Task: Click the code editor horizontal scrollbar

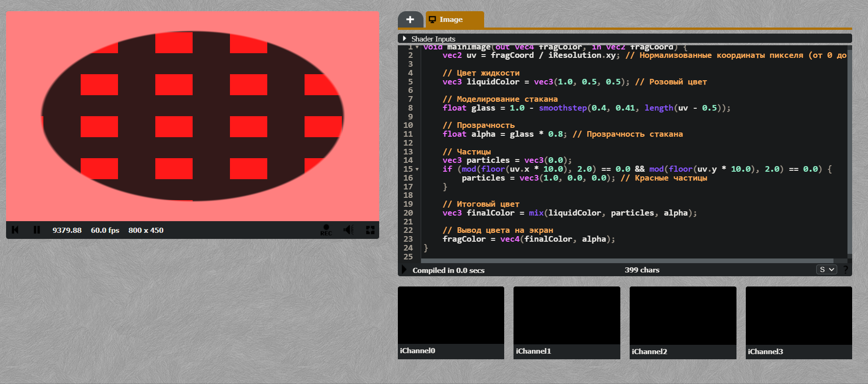Action: point(625,261)
